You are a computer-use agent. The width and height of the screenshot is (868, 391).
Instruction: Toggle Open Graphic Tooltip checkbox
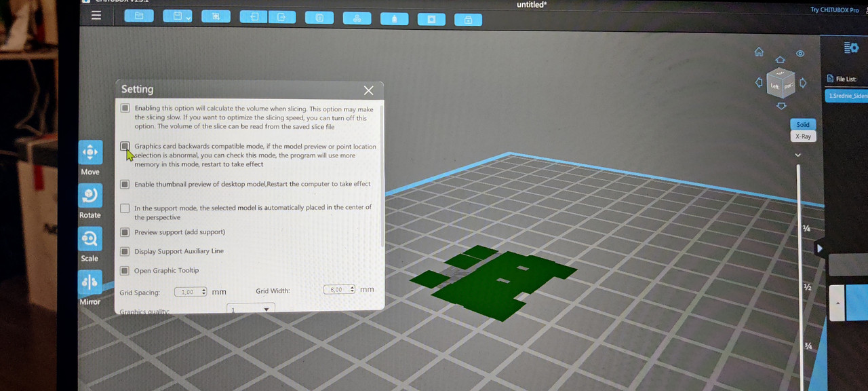click(x=125, y=270)
